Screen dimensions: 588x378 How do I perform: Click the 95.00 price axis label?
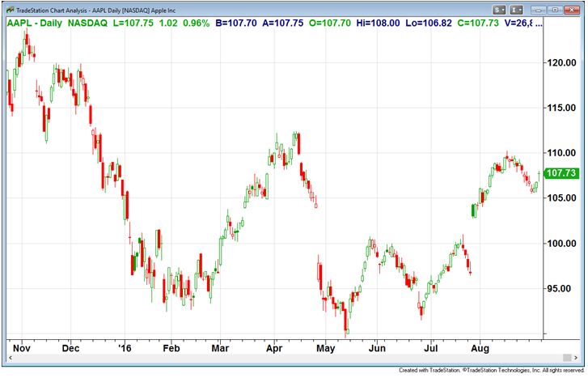point(559,288)
